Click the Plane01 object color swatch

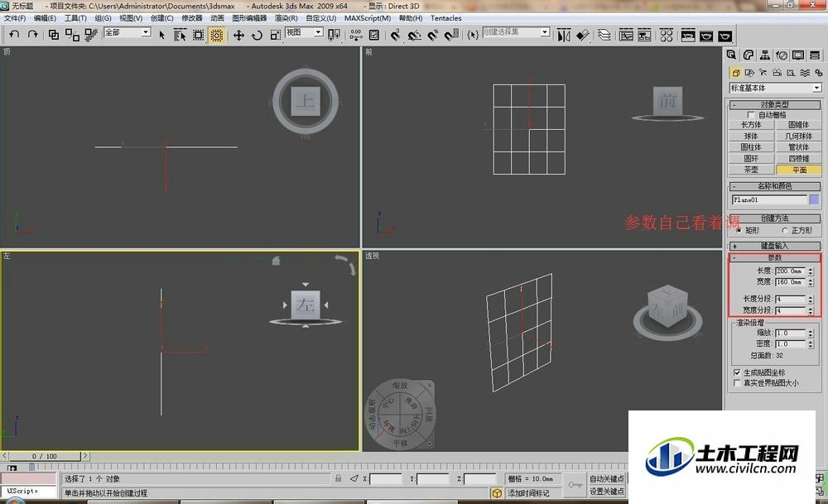point(814,199)
